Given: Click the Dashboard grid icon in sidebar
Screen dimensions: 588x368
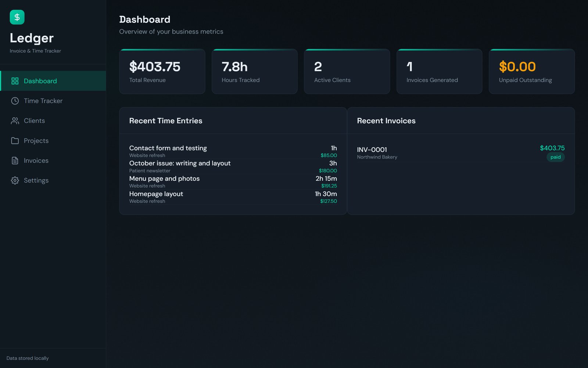Looking at the screenshot, I should coord(15,81).
